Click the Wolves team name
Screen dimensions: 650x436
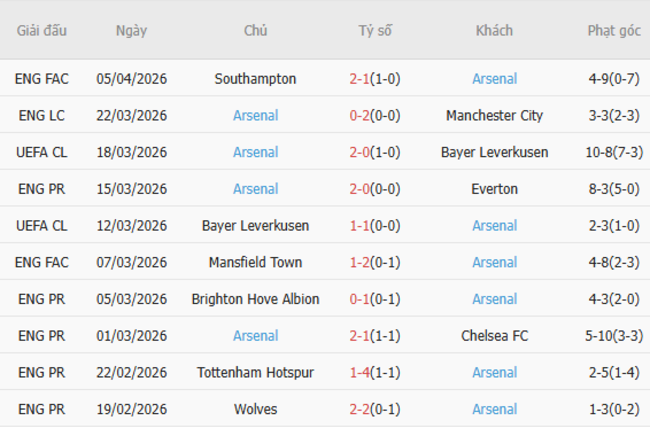[x=255, y=409]
